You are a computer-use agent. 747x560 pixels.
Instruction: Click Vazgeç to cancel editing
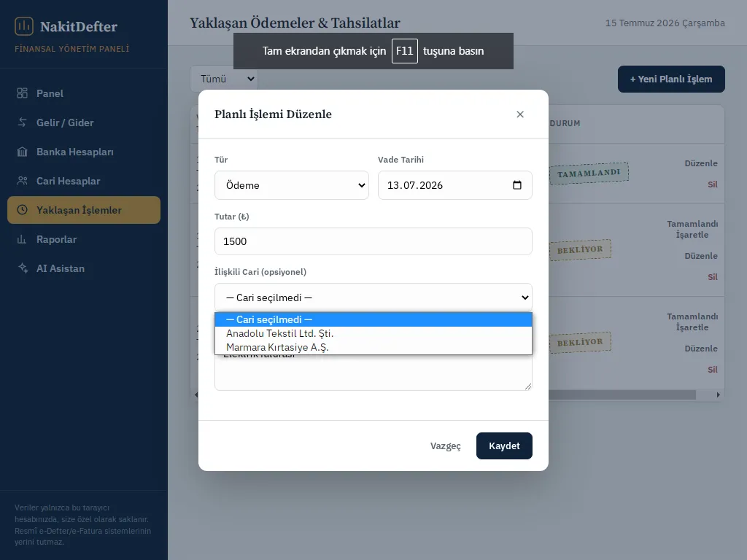point(446,446)
